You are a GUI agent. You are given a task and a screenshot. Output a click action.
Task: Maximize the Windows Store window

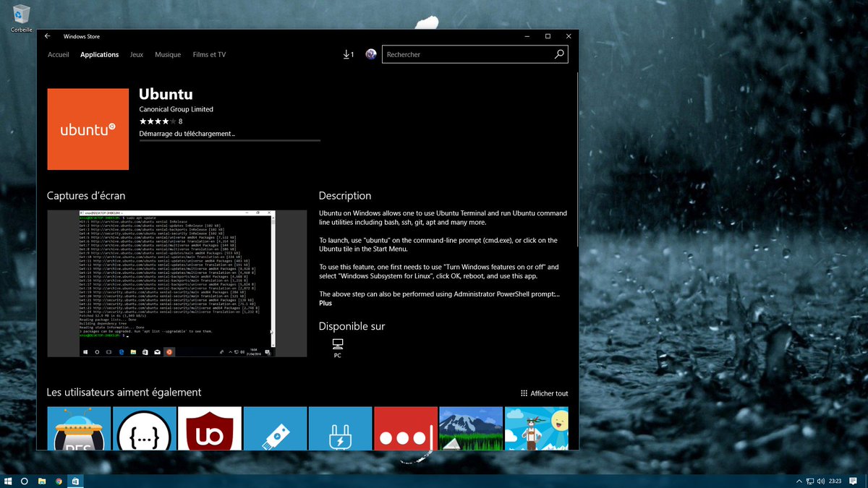(x=548, y=36)
